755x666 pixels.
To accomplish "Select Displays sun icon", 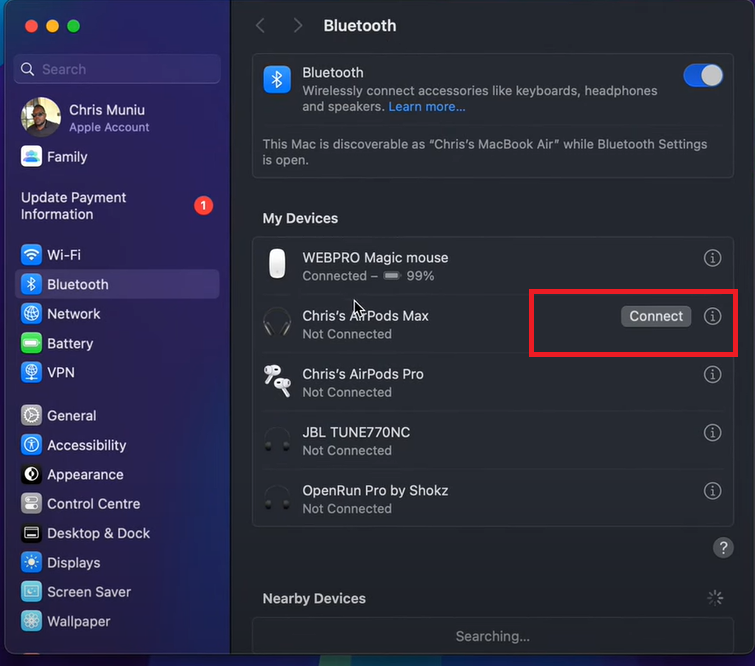I will pyautogui.click(x=31, y=562).
